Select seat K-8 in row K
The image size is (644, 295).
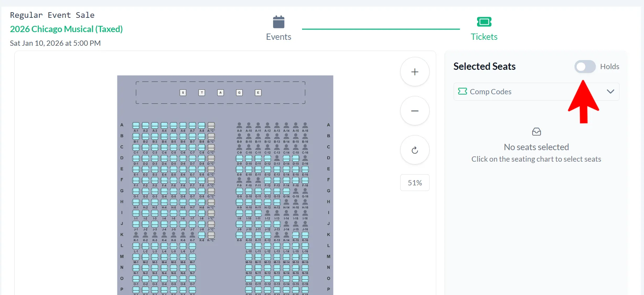click(x=202, y=235)
